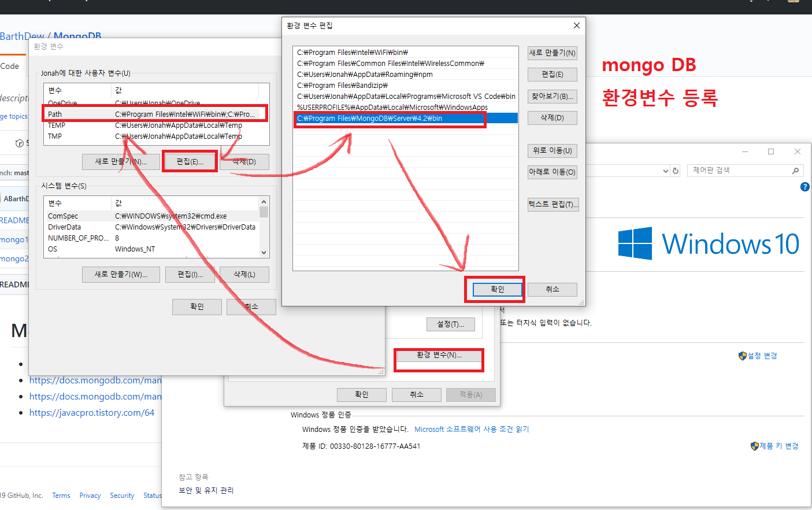812x510 pixels.
Task: Click 편집(E)... button under user variables
Action: 190,162
